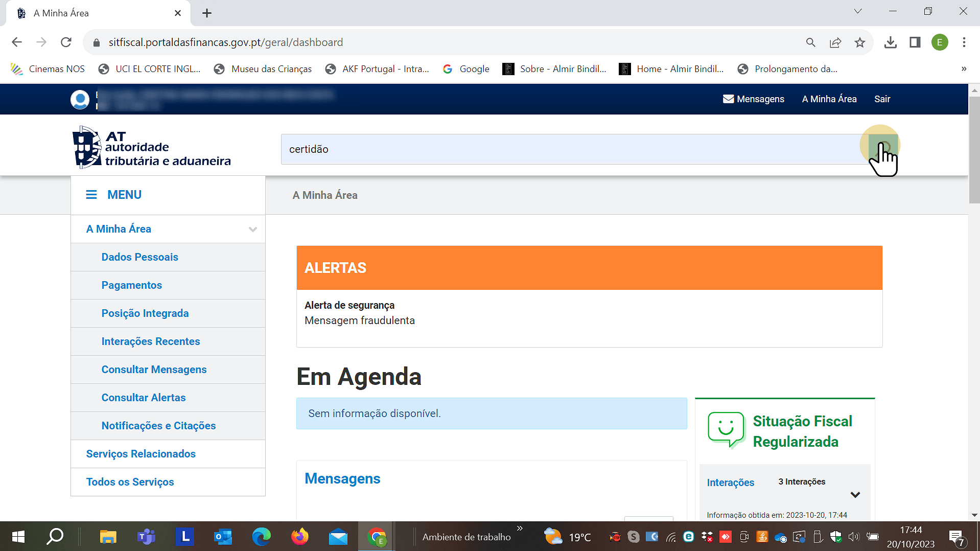Screen dimensions: 980x551
Task: Open Todos os Serviços menu entry
Action: click(x=130, y=482)
